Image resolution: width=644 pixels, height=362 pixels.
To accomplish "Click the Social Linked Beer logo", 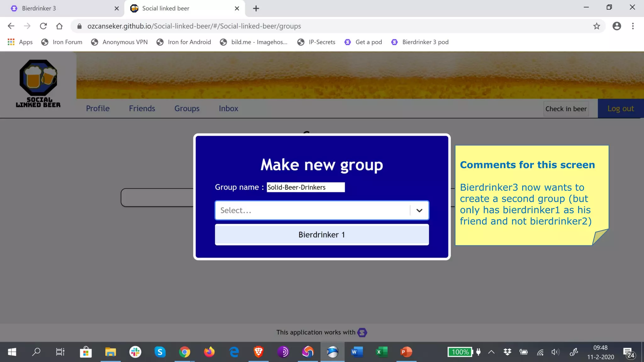I will (38, 84).
